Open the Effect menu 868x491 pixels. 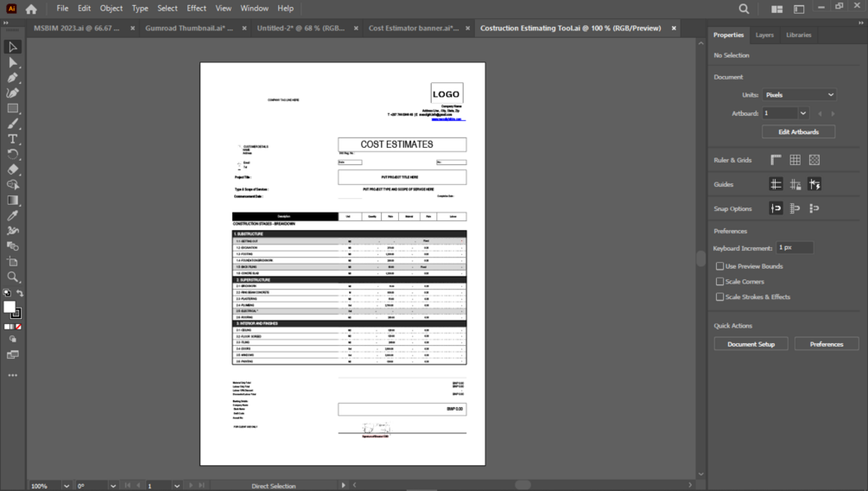(197, 9)
